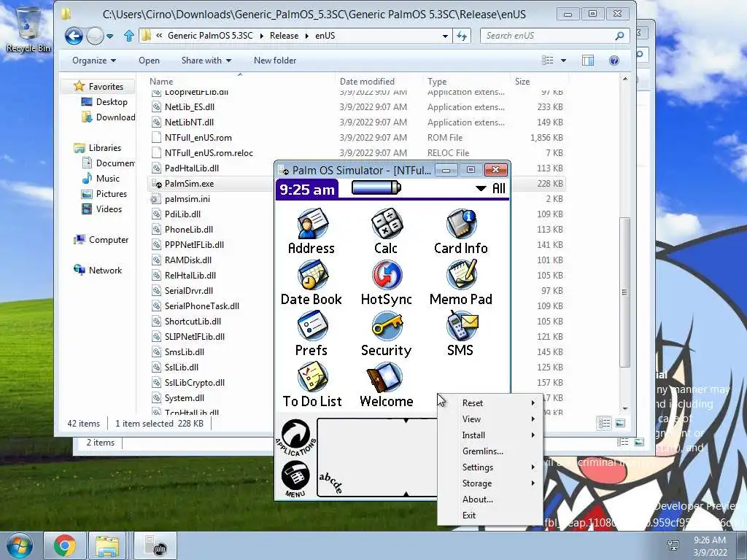Image resolution: width=747 pixels, height=560 pixels.
Task: Launch the HotSync app
Action: coord(387,283)
